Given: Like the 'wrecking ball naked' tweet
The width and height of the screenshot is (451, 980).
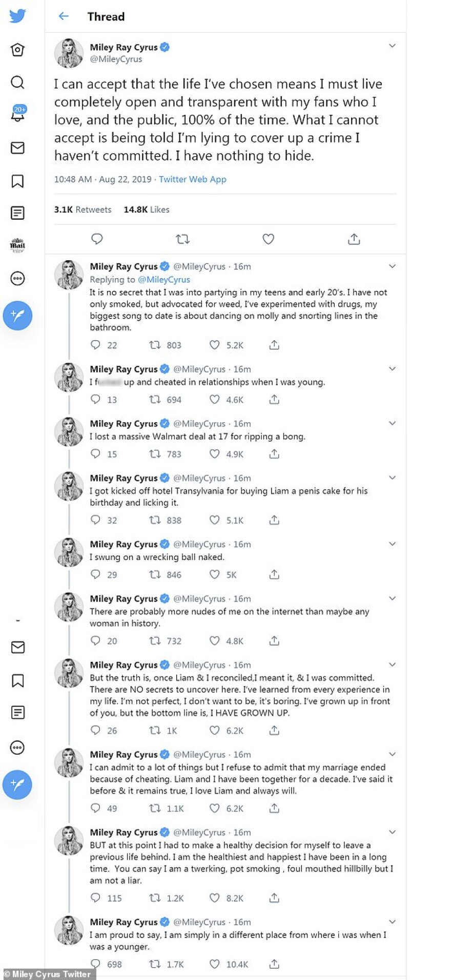Looking at the screenshot, I should point(215,575).
